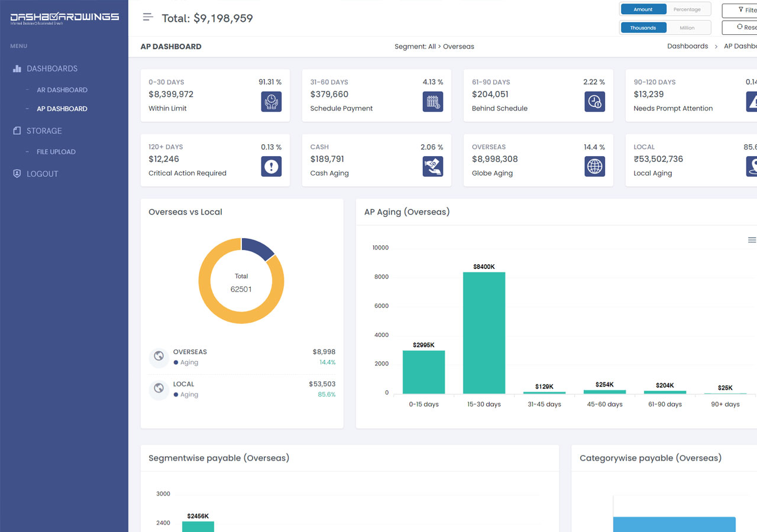Click the blue bar in Categorywise chart
This screenshot has height=532, width=757.
click(674, 524)
